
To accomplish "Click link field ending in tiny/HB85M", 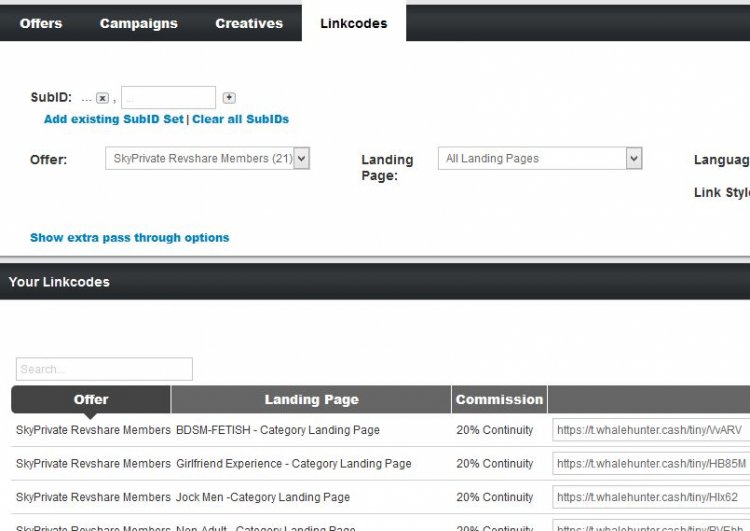I will tap(651, 464).
